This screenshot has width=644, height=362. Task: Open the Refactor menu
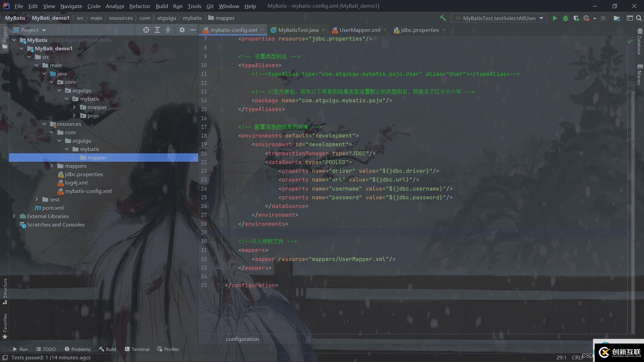140,6
